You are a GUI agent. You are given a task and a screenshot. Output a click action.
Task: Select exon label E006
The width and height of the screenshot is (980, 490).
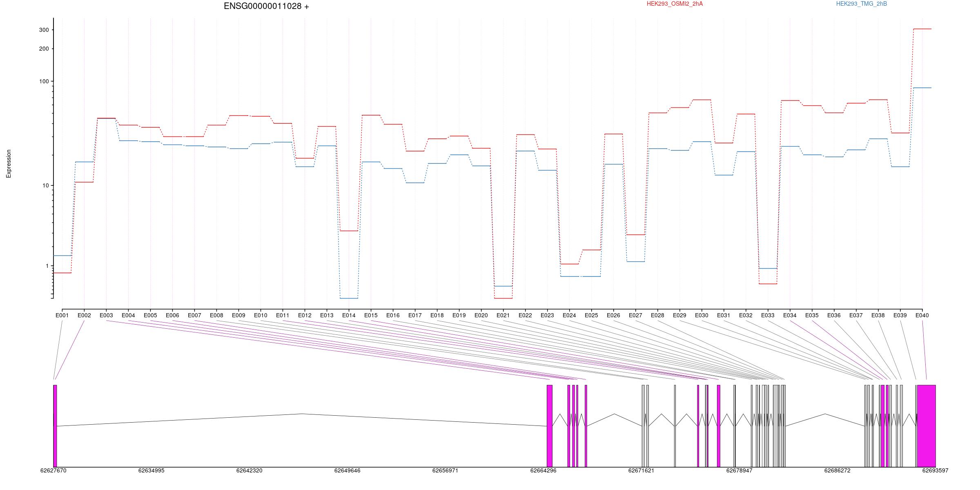coord(172,315)
